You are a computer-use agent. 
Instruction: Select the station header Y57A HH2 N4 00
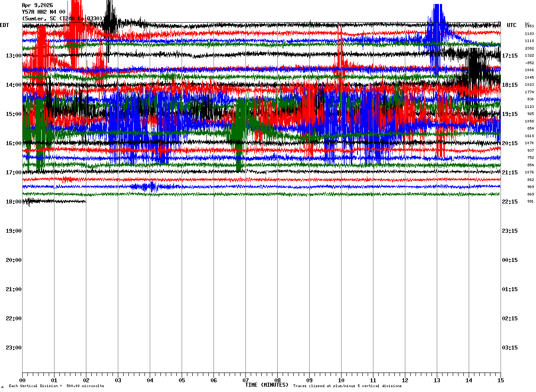tap(43, 12)
